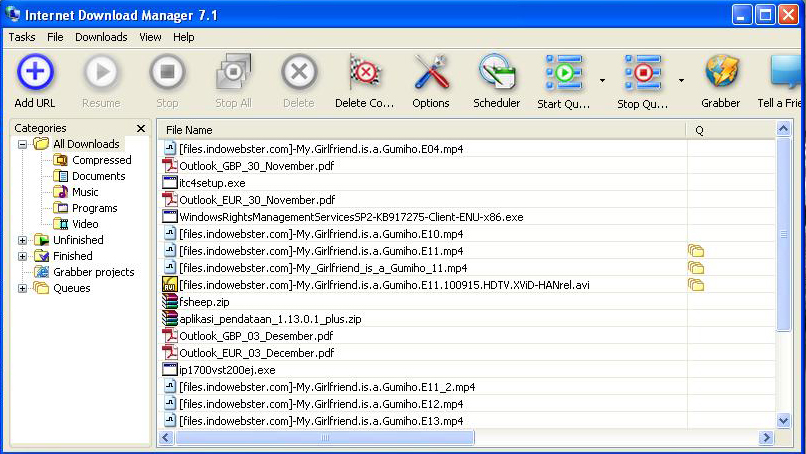
Task: Select the Programs category
Action: 95,208
